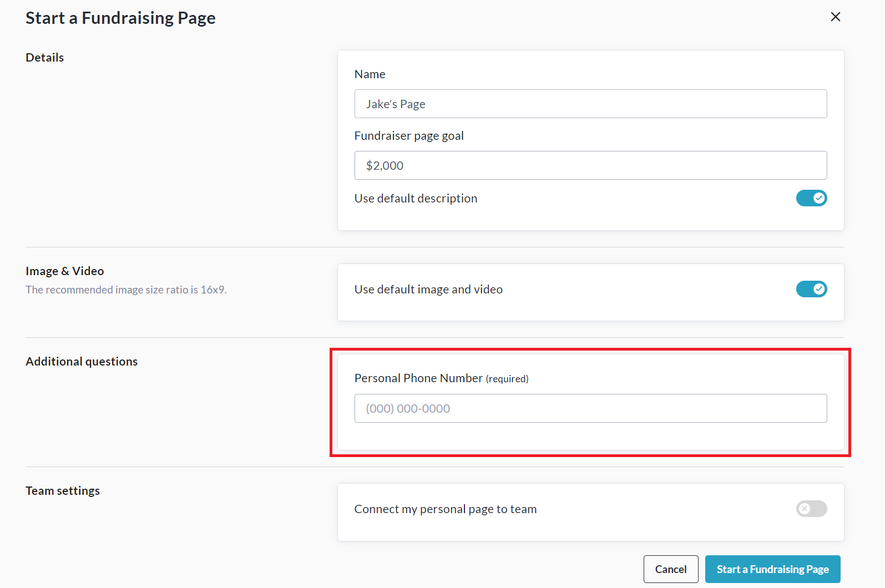The width and height of the screenshot is (885, 588).
Task: Click the Team settings section heading
Action: click(x=63, y=491)
